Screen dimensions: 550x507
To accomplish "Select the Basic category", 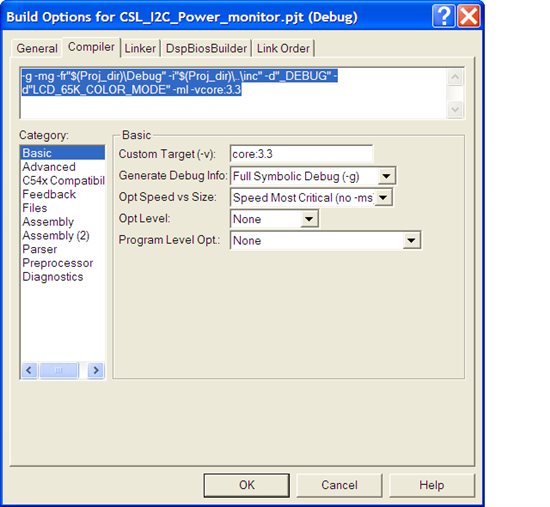I will [x=62, y=153].
